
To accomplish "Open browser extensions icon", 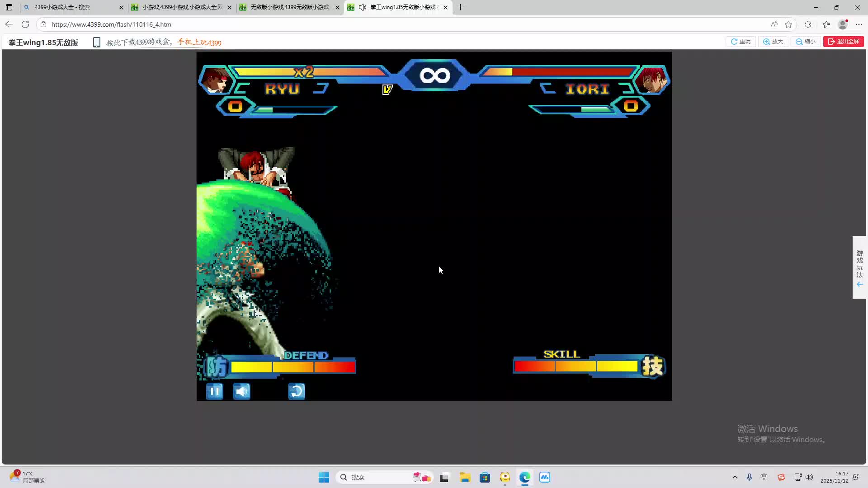I will (x=808, y=24).
